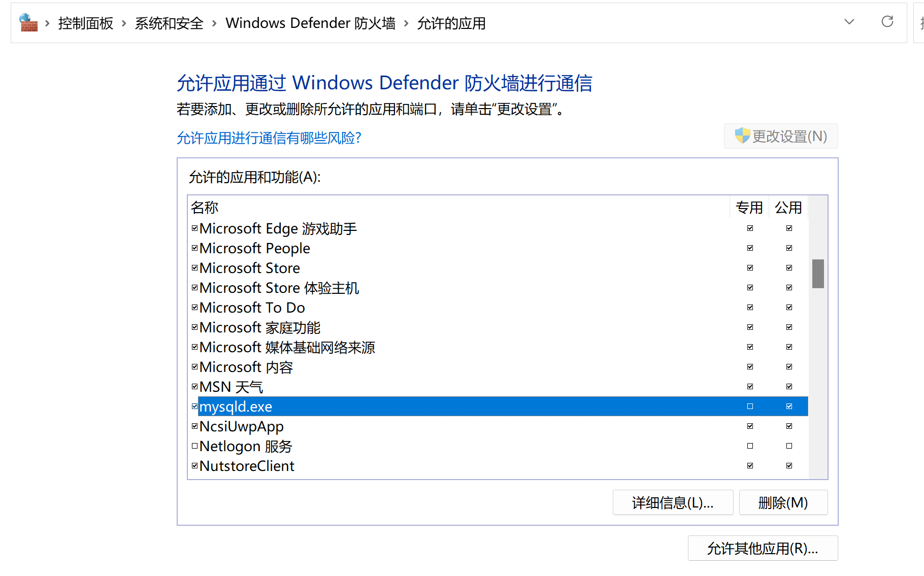Image resolution: width=924 pixels, height=576 pixels.
Task: Select Microsoft Store 体验主机 row
Action: 498,288
